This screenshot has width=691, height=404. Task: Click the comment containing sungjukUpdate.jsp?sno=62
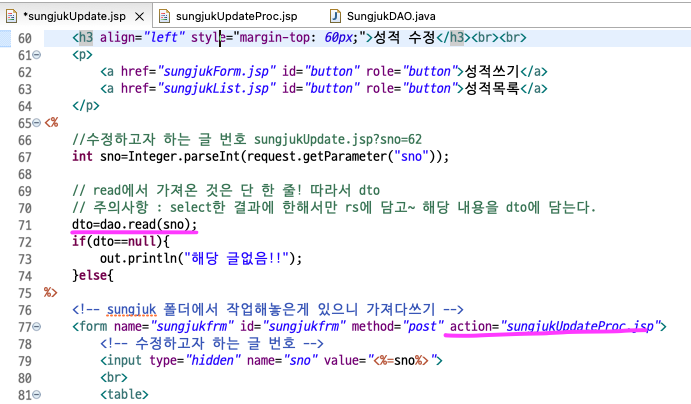pos(247,140)
